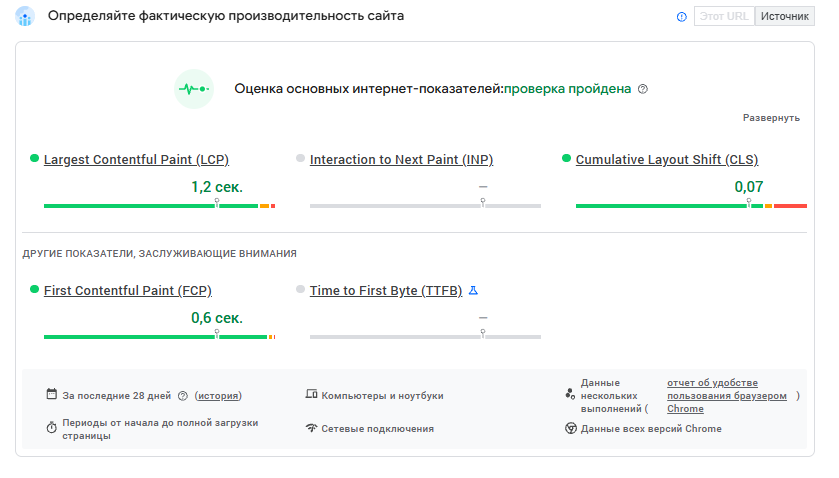Image resolution: width=839 pixels, height=478 pixels.
Task: Click the Core Web Vitals pulse icon
Action: click(193, 89)
